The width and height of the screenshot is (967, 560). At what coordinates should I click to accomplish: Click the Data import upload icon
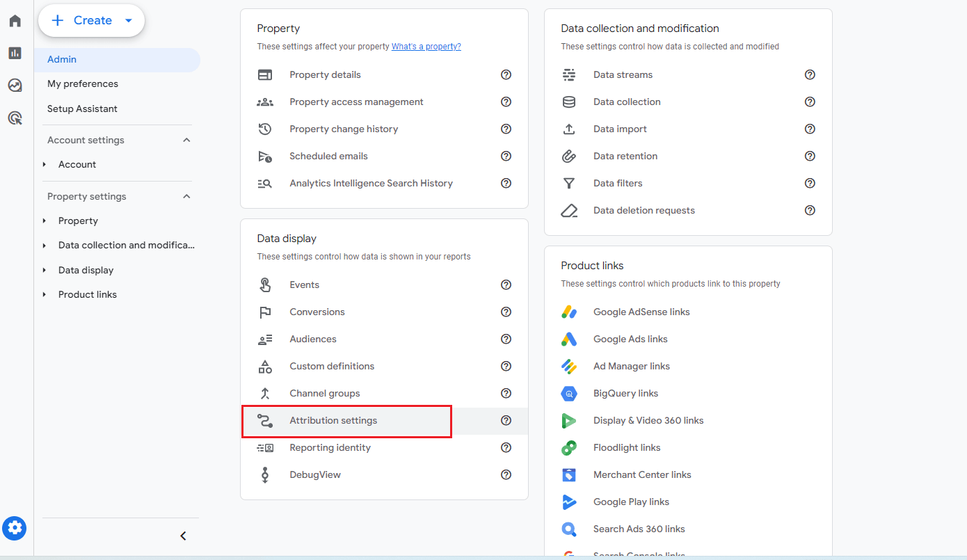pos(569,129)
